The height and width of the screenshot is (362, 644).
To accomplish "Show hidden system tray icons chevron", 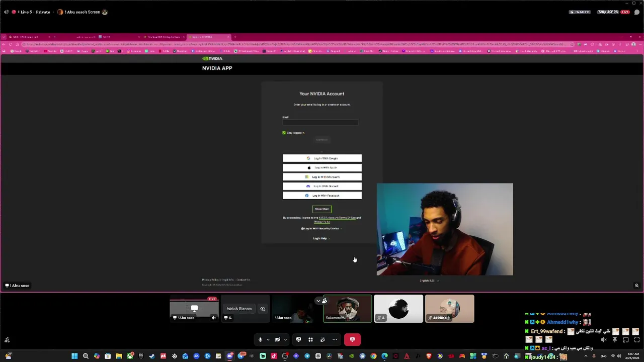I will 586,356.
